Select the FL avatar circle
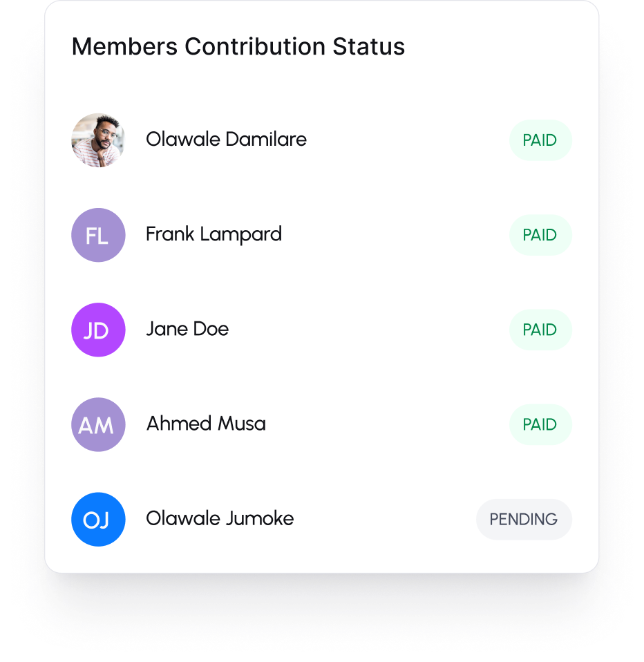The height and width of the screenshot is (662, 644). (98, 235)
